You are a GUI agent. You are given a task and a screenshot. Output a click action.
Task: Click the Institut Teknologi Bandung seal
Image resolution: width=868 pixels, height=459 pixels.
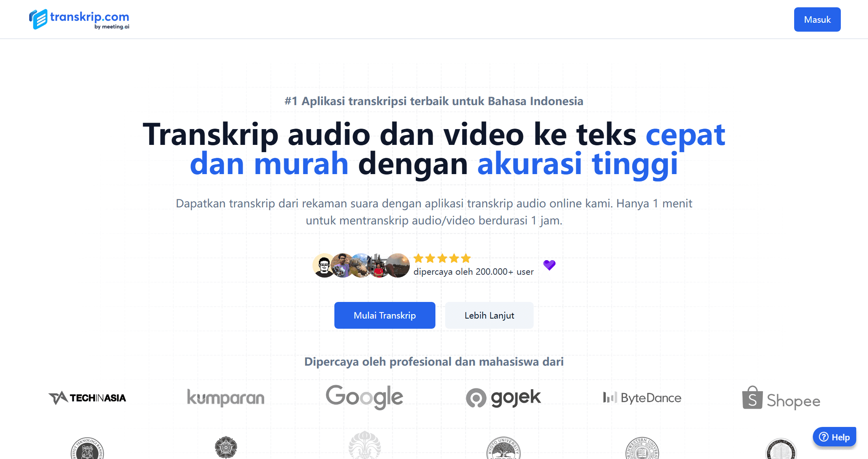pos(87,450)
